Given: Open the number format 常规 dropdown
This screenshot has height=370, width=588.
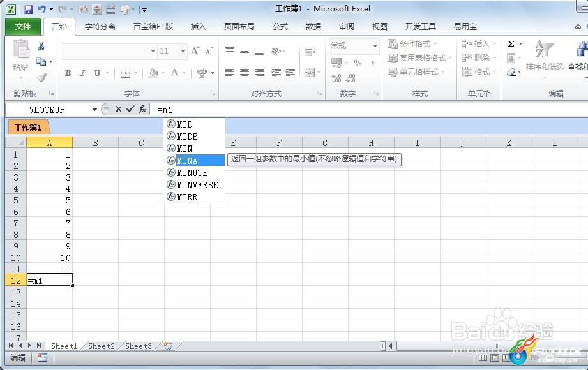Looking at the screenshot, I should [x=375, y=46].
